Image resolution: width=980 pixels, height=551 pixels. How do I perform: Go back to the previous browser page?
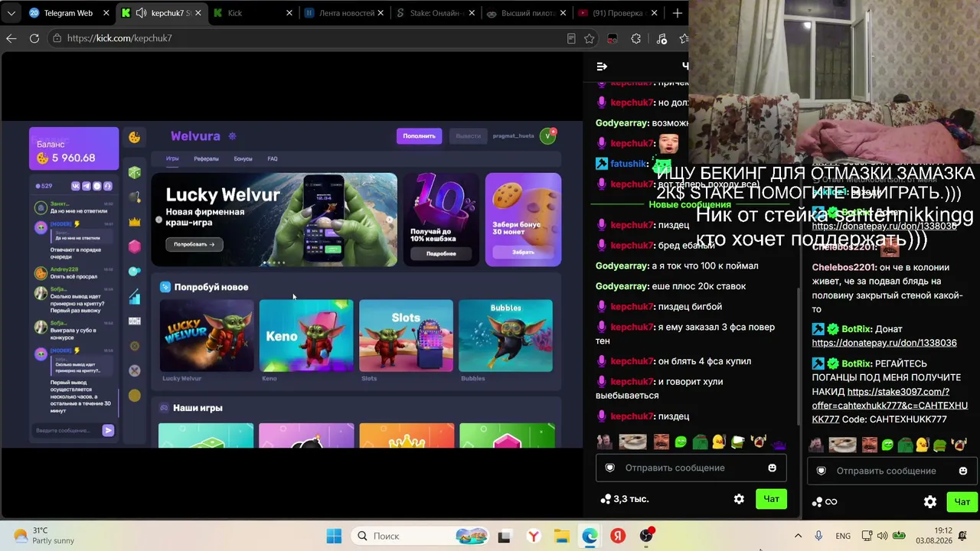coord(11,38)
